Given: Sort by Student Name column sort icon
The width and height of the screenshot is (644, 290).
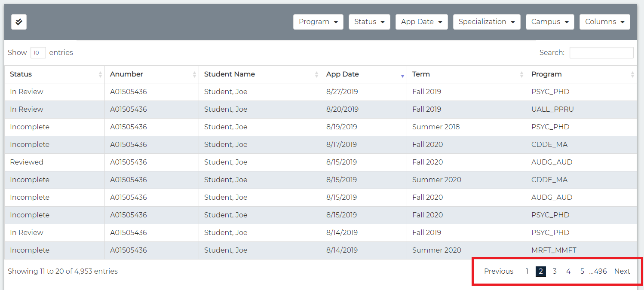Looking at the screenshot, I should pos(316,75).
